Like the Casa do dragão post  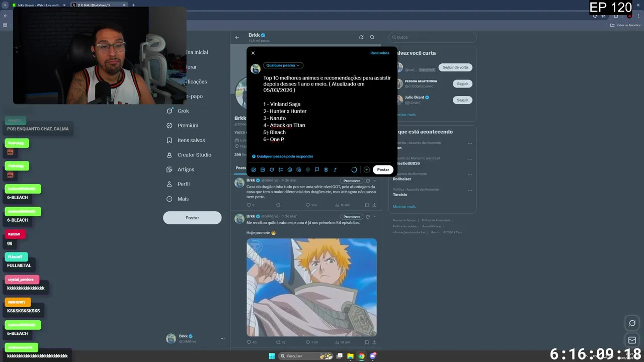pos(311,205)
